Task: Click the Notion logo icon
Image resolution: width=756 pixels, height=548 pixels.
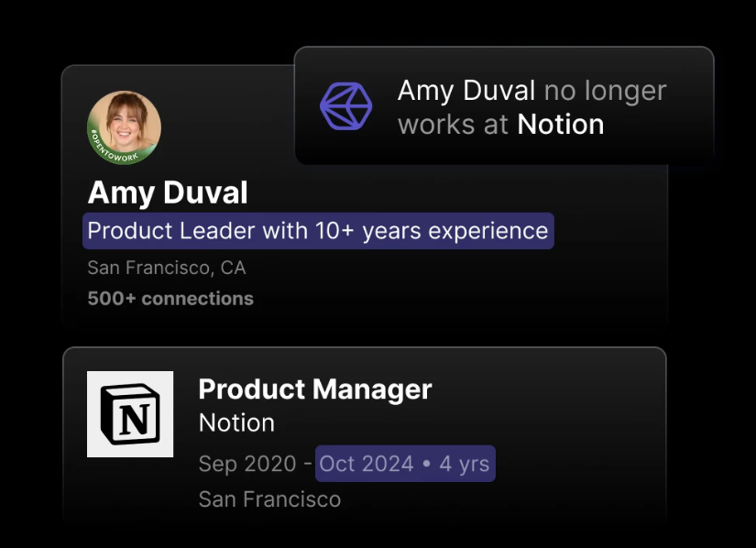Action: click(x=130, y=414)
